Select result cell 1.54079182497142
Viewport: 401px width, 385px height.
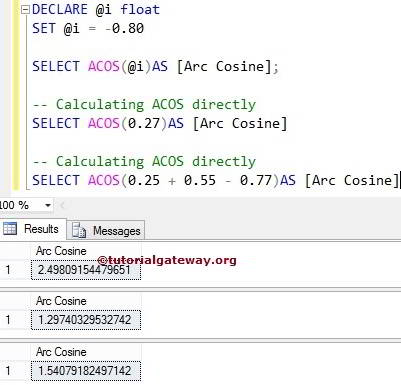click(x=86, y=371)
